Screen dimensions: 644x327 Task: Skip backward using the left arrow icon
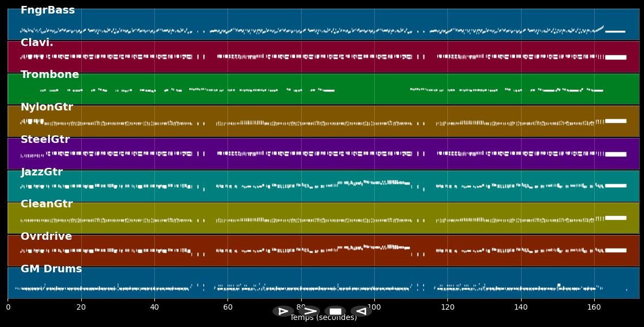tap(361, 311)
